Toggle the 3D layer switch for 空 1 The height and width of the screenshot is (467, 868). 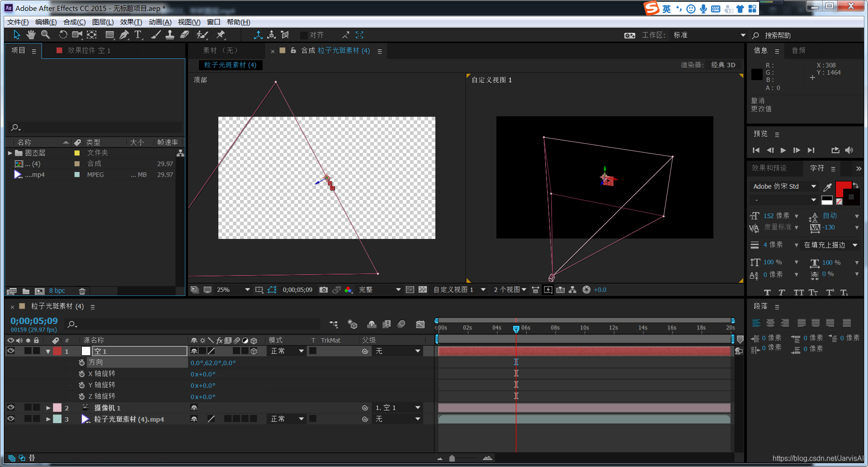pos(254,351)
